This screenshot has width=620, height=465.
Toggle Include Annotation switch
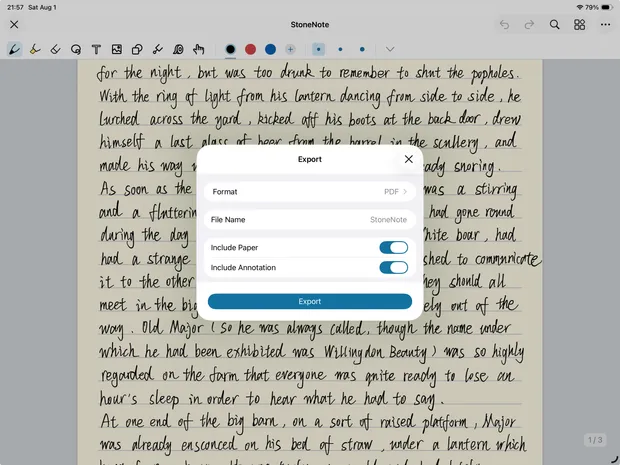(x=393, y=268)
